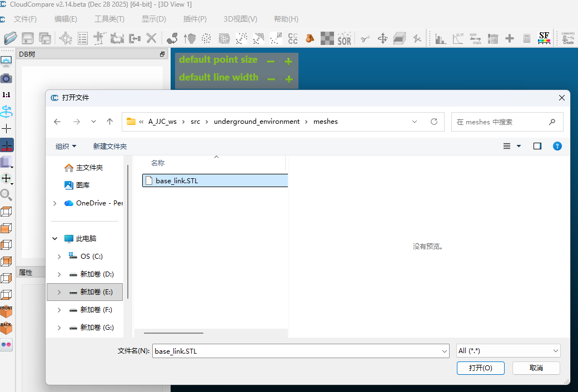Open the recent locations dropdown chevron

[93, 122]
